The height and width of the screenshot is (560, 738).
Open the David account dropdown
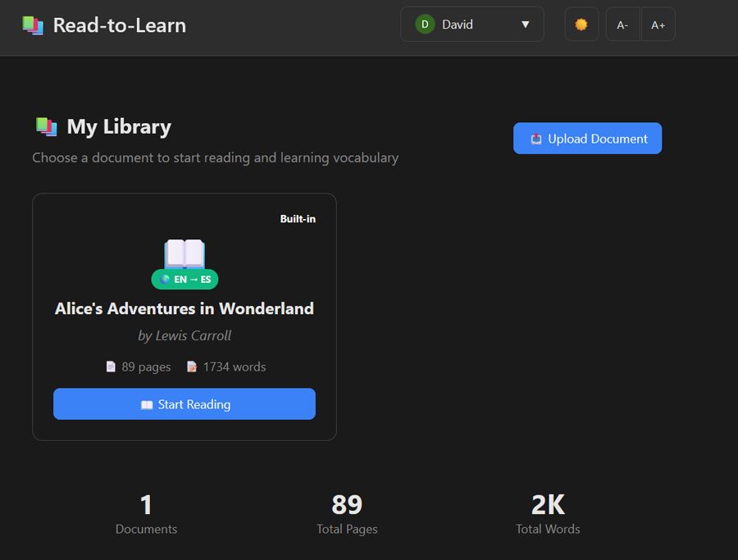click(471, 24)
